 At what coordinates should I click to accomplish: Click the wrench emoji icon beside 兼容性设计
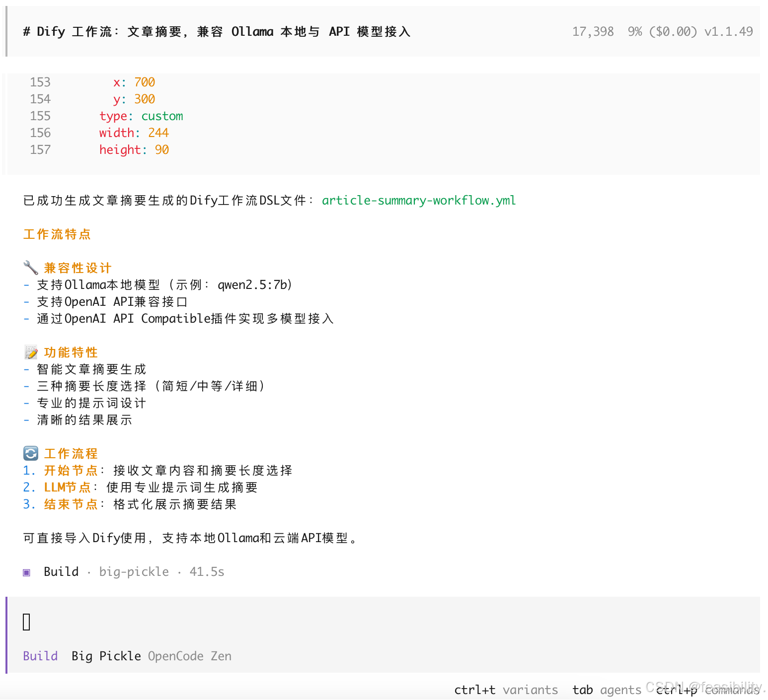[31, 268]
